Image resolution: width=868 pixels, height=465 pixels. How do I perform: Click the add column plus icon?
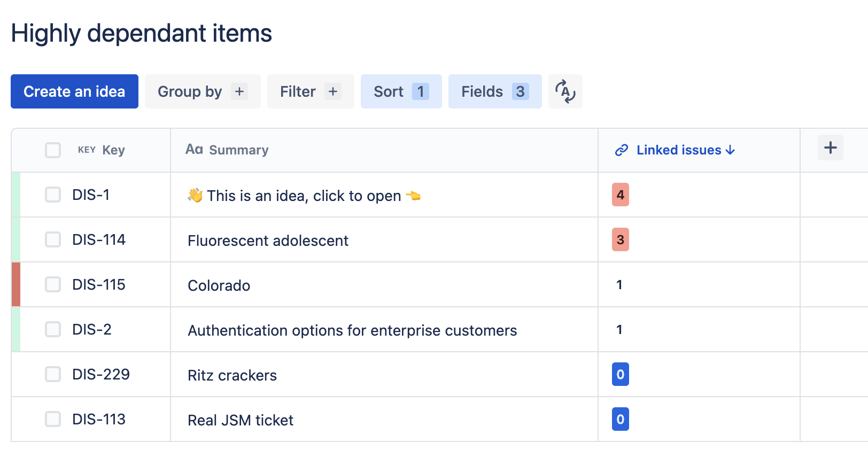coord(830,148)
